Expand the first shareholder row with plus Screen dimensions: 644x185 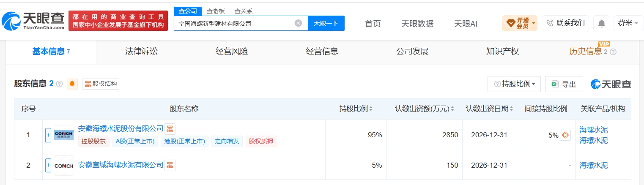(48, 135)
